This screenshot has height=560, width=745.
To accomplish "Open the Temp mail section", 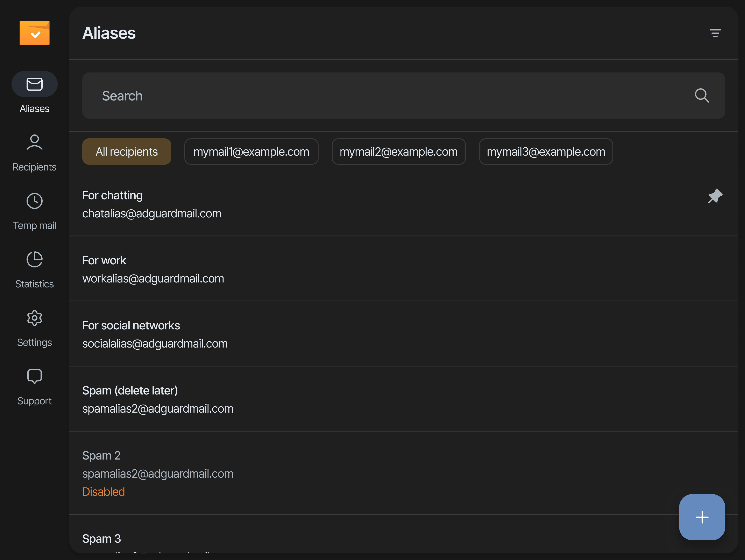I will [34, 211].
